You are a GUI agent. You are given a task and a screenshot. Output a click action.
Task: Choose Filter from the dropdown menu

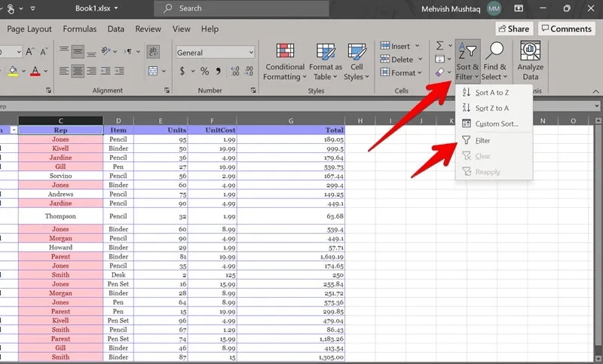482,140
